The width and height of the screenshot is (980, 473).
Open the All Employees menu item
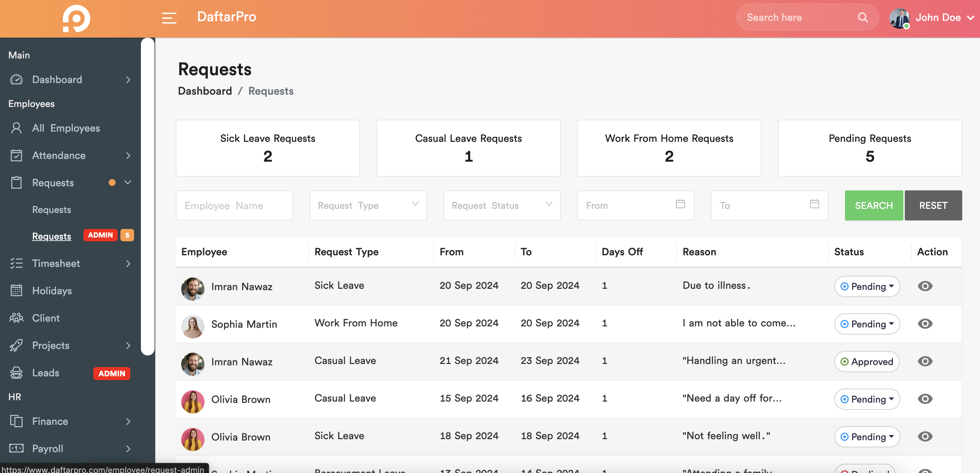pyautogui.click(x=65, y=128)
